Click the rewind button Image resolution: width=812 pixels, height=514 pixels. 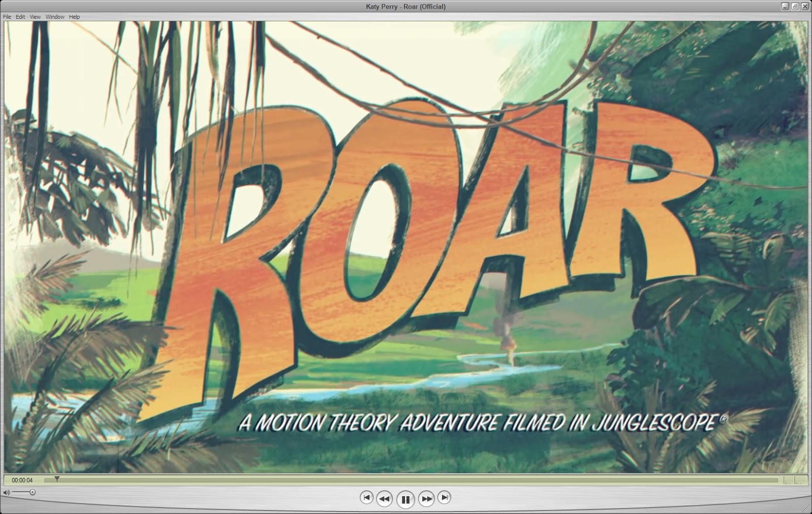pos(384,499)
